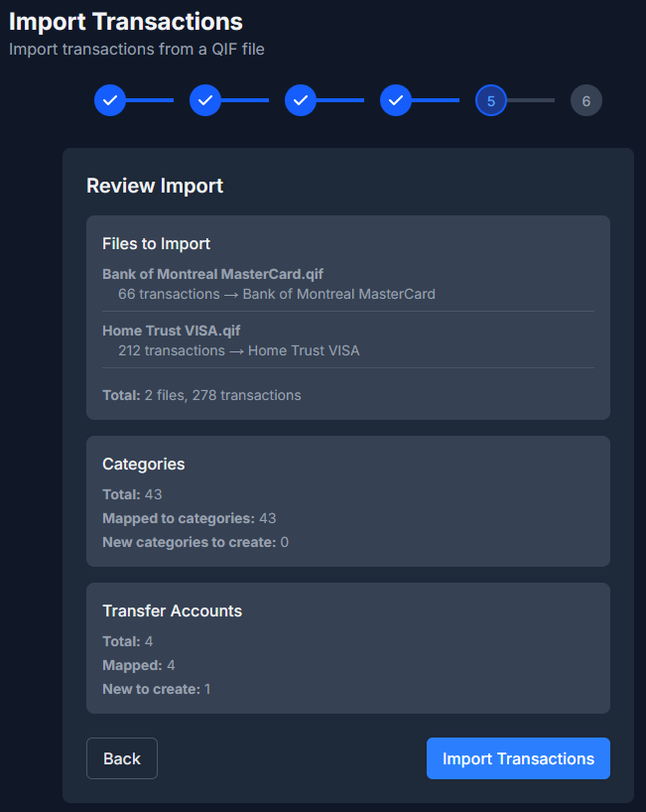646x812 pixels.
Task: Click the Review Import heading
Action: coord(155,186)
